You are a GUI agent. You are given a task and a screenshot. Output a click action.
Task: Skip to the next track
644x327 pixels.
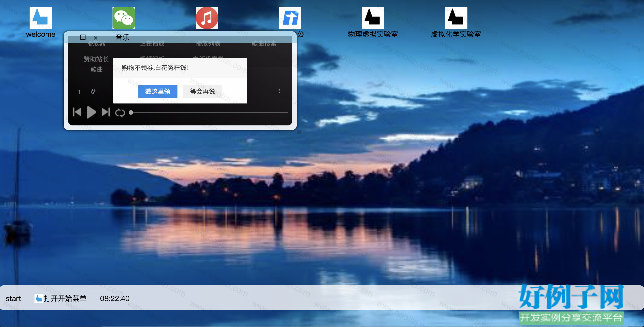click(x=106, y=112)
